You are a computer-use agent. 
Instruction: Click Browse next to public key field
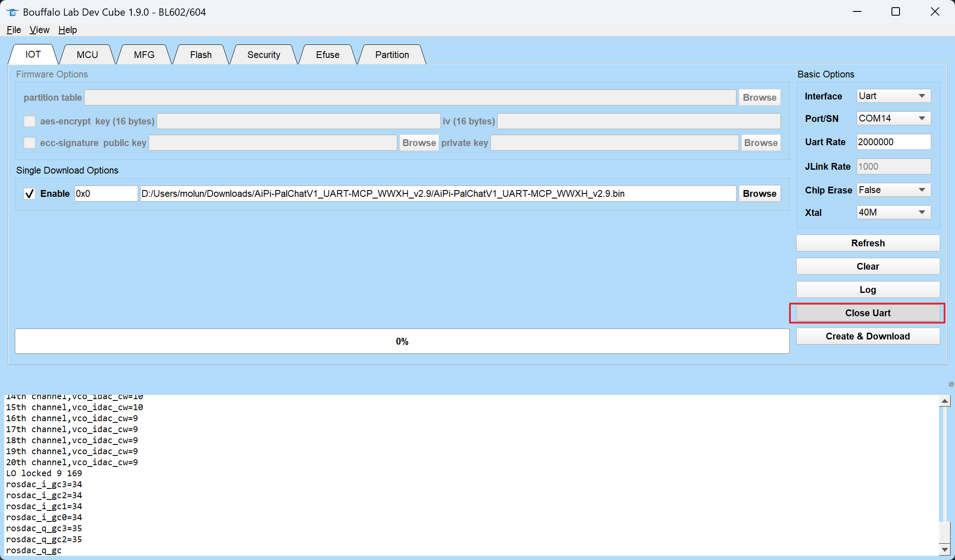[419, 143]
